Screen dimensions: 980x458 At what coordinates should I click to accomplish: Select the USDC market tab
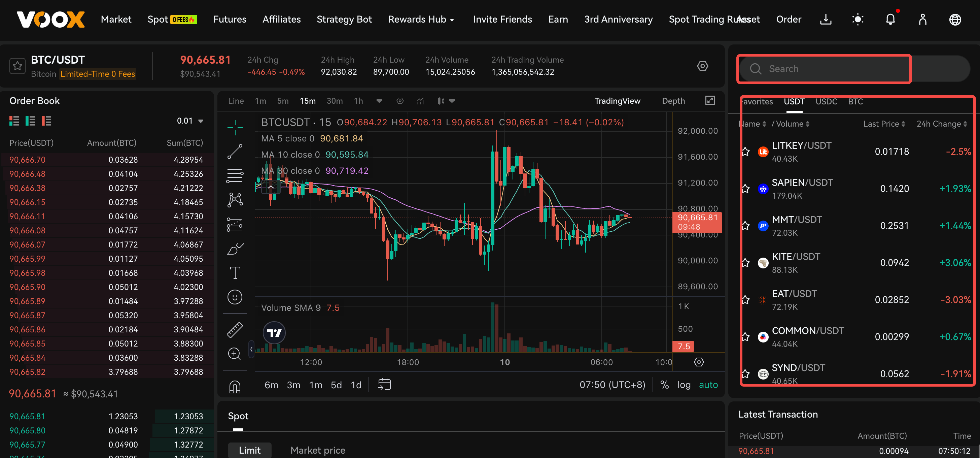[826, 102]
